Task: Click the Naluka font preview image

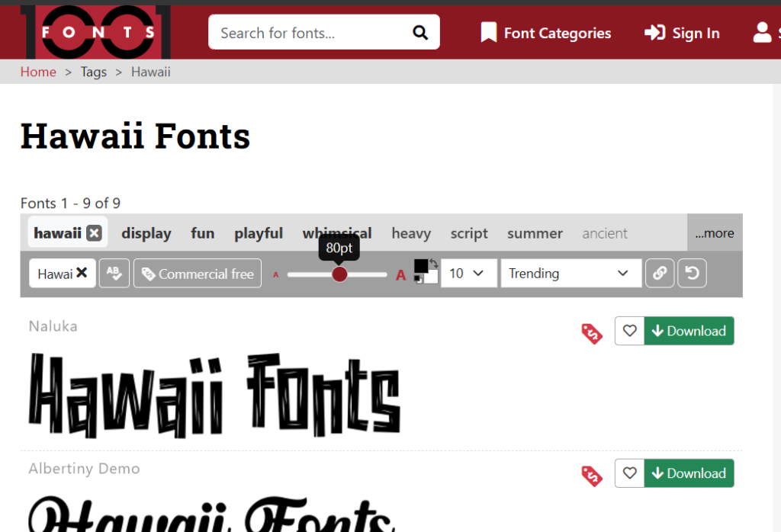Action: (x=214, y=395)
